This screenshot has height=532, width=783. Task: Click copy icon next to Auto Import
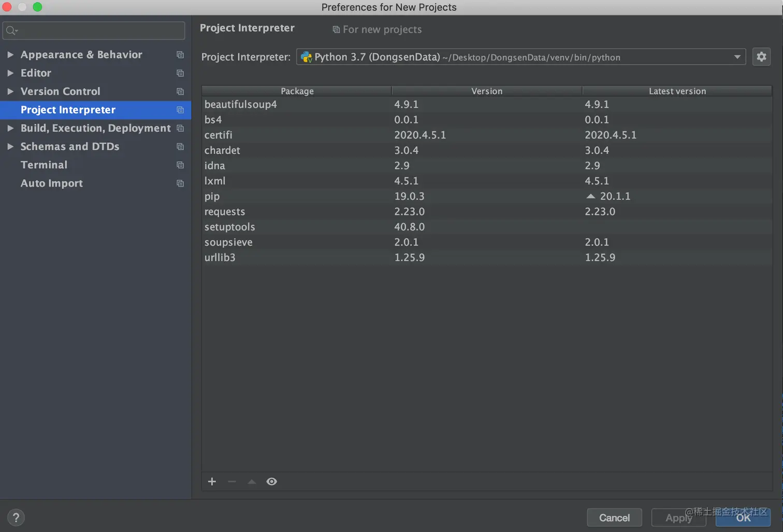coord(180,183)
